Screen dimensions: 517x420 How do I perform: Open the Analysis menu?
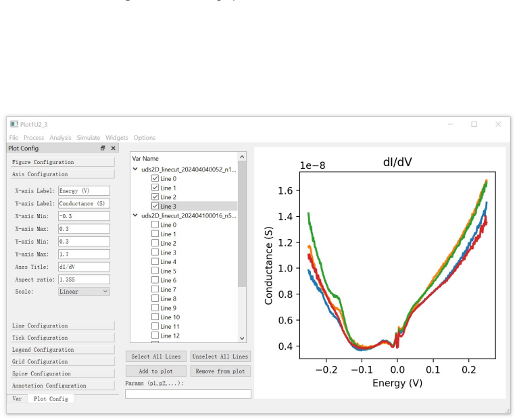[60, 137]
